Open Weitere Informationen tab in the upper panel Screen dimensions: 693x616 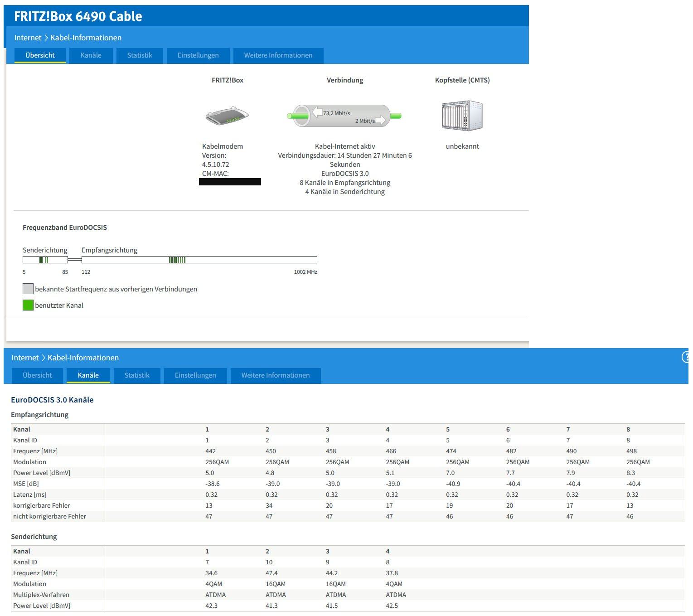pos(278,55)
